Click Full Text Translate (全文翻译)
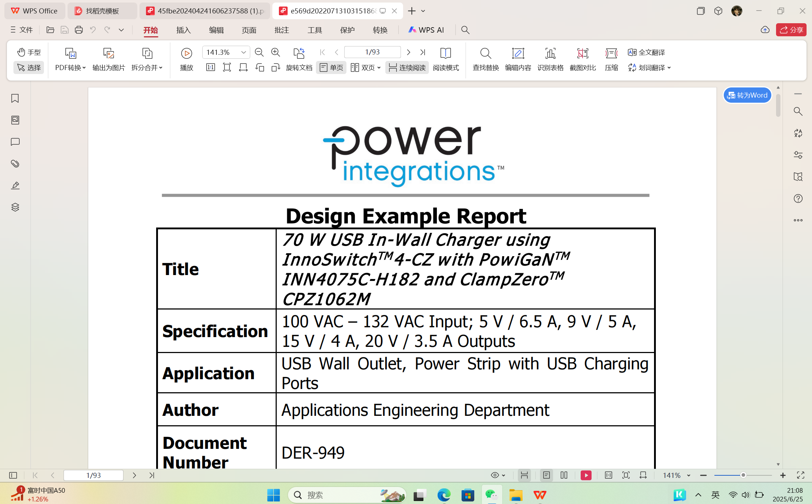 pyautogui.click(x=646, y=52)
